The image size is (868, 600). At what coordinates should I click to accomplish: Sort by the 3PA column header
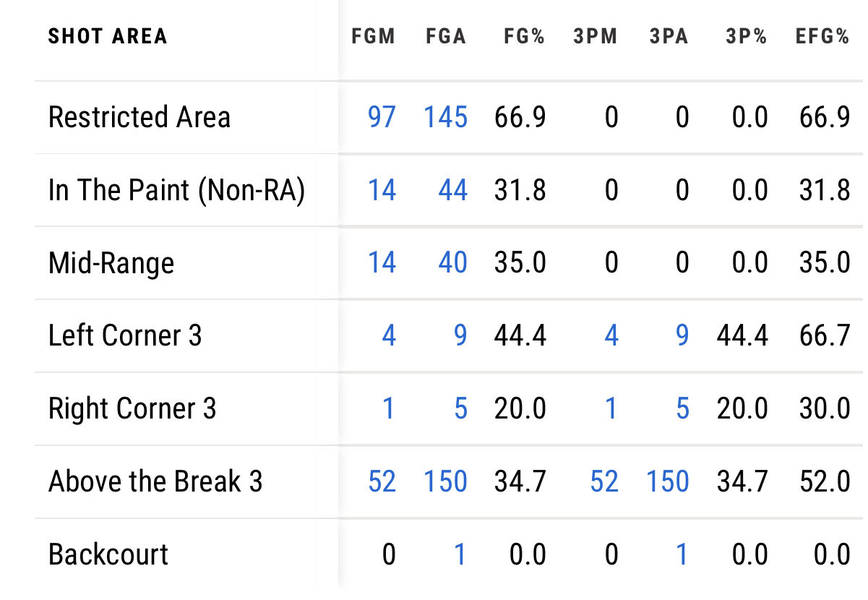pos(669,37)
